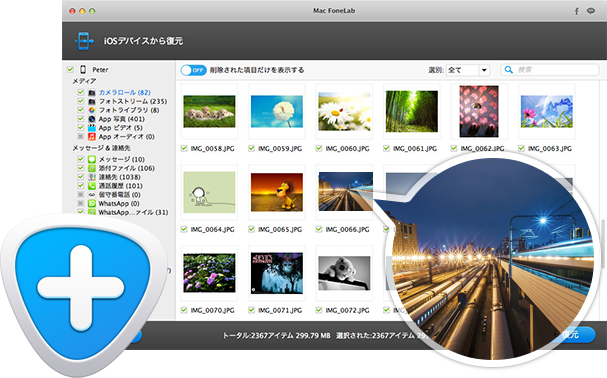This screenshot has width=607, height=378.
Task: Click the IMG_0060.JPG file name
Action: pyautogui.click(x=347, y=149)
